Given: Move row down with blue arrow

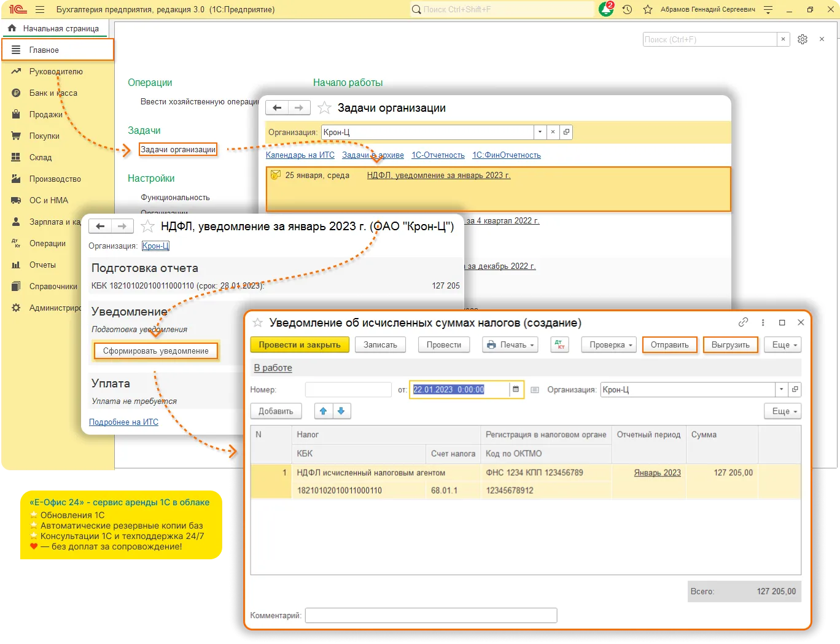Looking at the screenshot, I should point(341,411).
